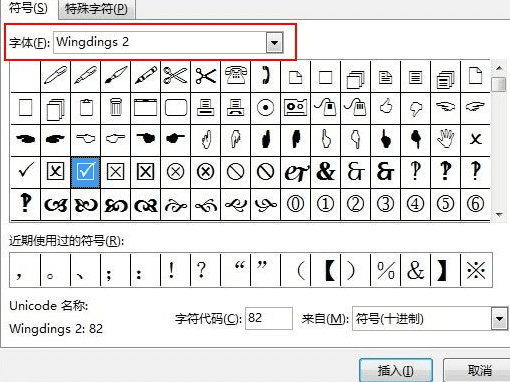Choose the thin circled X symbol
The image size is (510, 382).
tap(176, 172)
